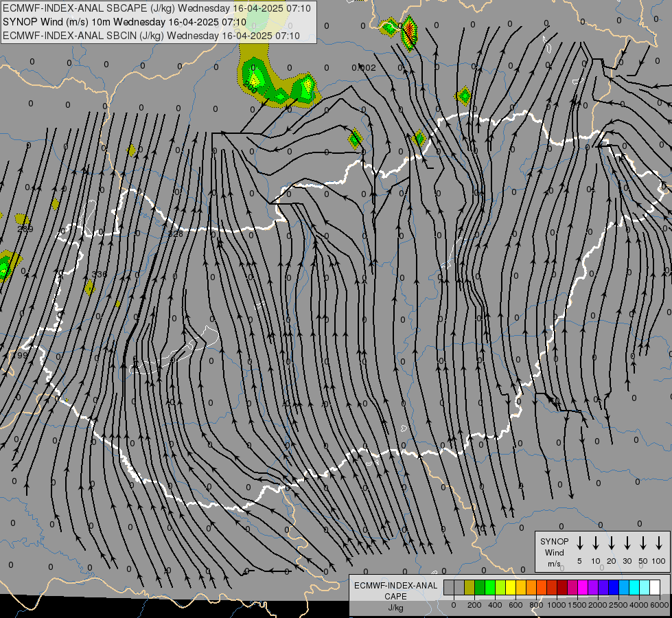Viewport: 672px width, 618px height.
Task: Click the 'ECMWF-INDEX-ANAL SBCAPE' title line
Action: coord(157,8)
